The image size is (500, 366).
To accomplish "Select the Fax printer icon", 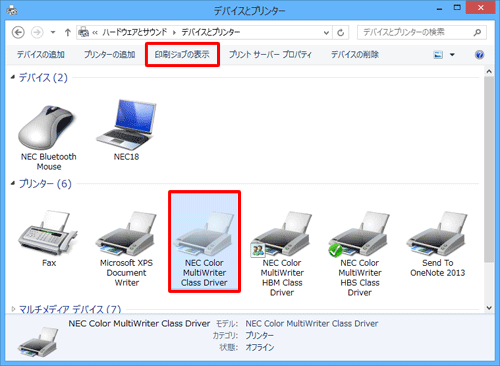I will tap(49, 233).
